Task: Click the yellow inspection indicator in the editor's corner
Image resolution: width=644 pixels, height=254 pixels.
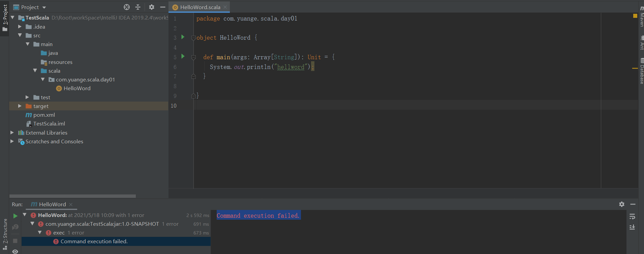Action: coord(635,16)
